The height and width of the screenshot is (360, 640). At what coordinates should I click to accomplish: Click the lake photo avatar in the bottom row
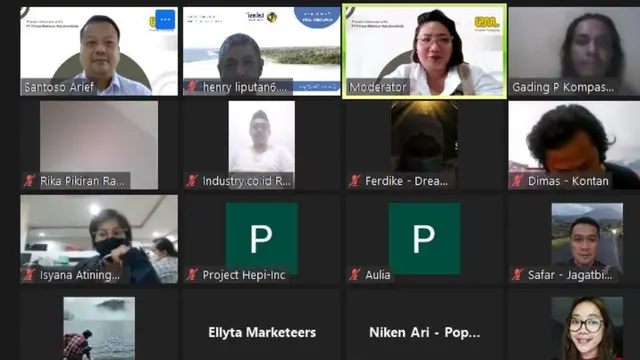[x=99, y=328]
